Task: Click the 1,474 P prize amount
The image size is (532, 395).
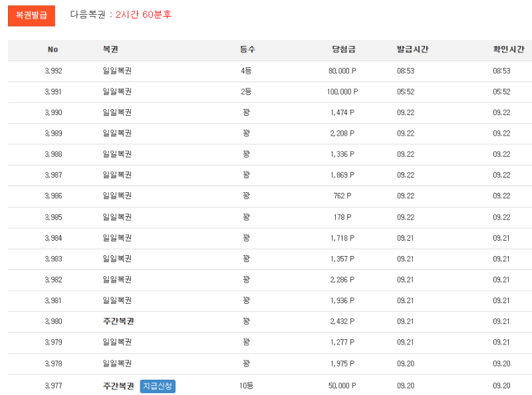Action: [x=342, y=112]
